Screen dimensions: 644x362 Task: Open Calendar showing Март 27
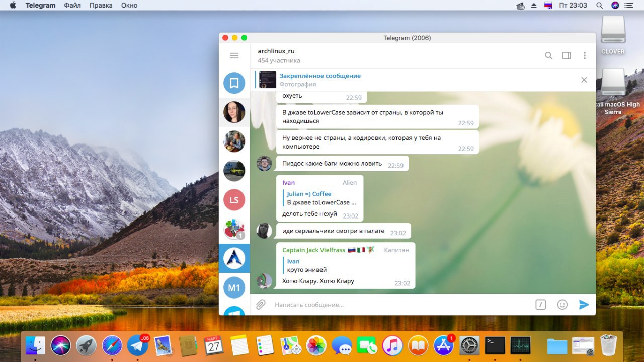point(214,345)
